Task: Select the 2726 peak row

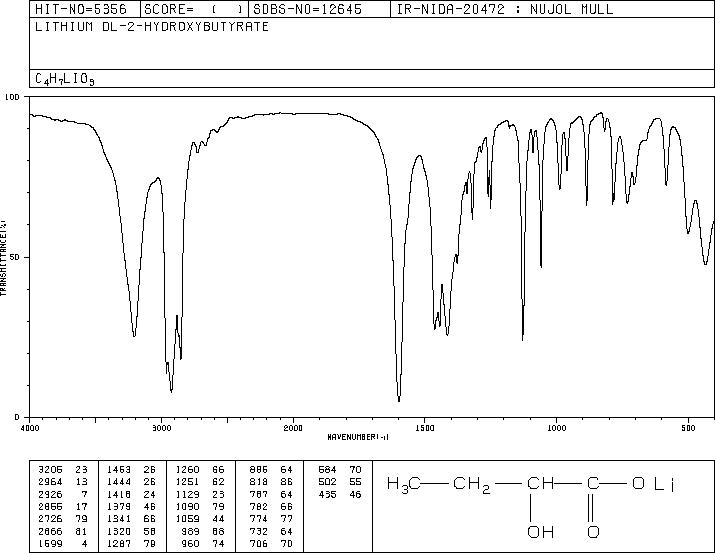Action: coord(62,519)
